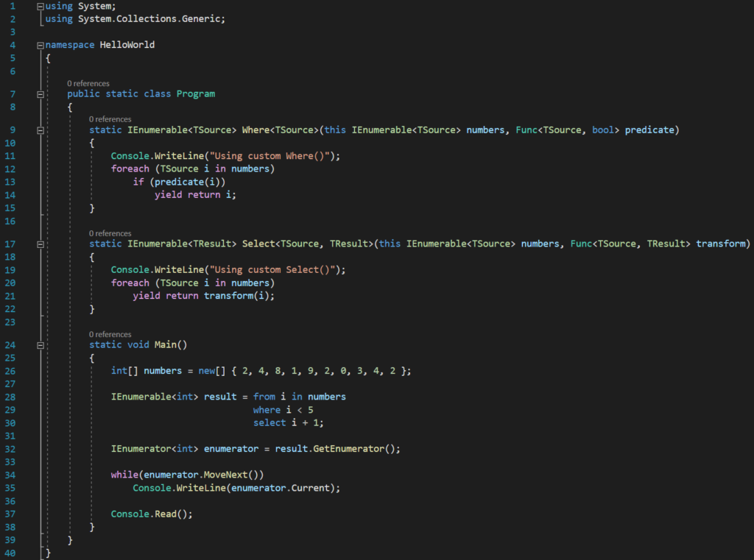Image resolution: width=754 pixels, height=560 pixels.
Task: Click line number 26 in gutter
Action: [x=11, y=371]
